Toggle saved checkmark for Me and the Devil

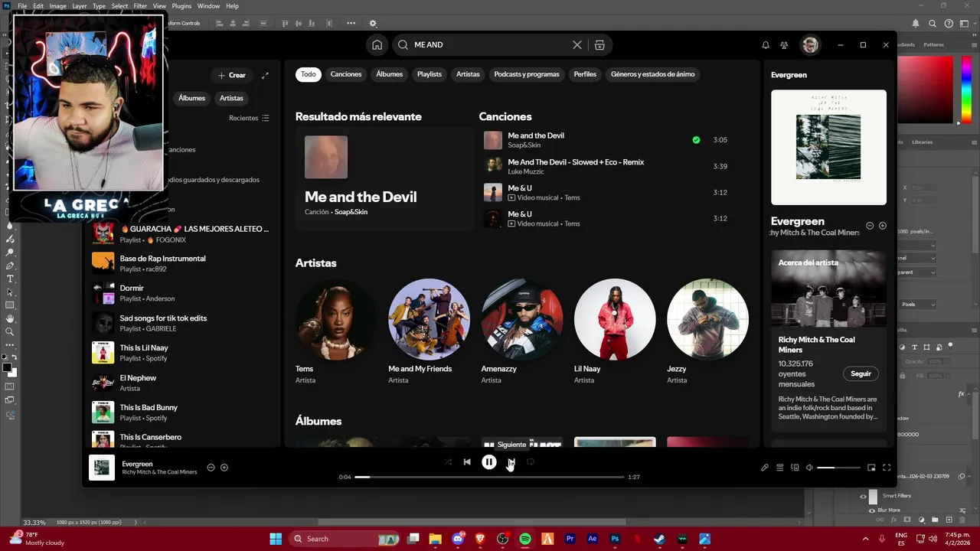click(696, 140)
